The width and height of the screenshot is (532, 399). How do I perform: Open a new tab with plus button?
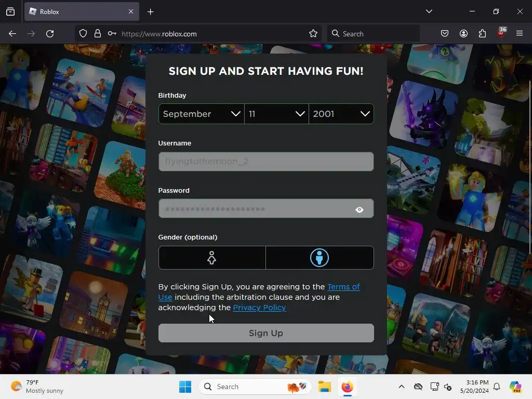(151, 12)
